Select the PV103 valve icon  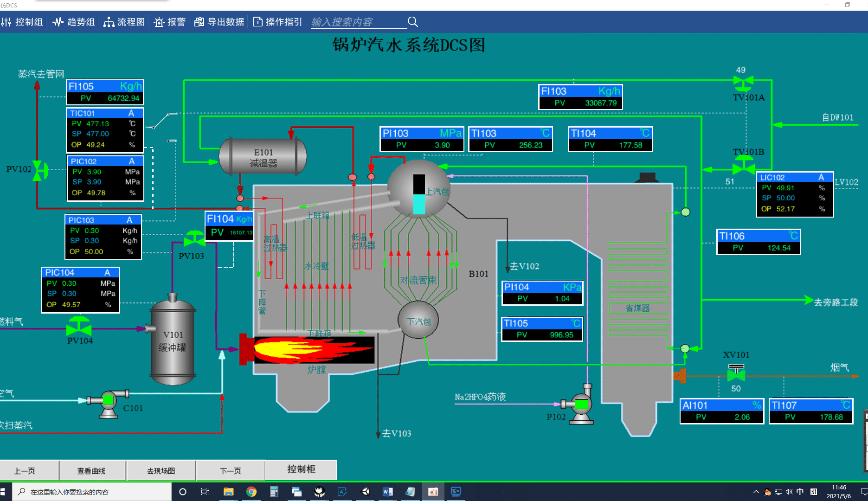pos(194,239)
